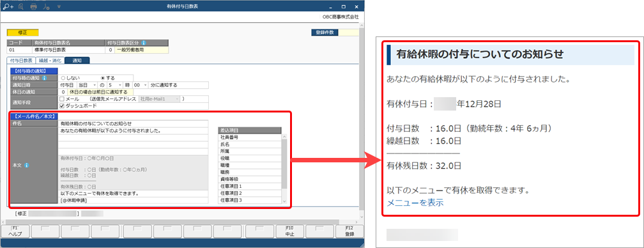Image resolution: width=644 pixels, height=248 pixels.
Task: Click the [@休暇申請] body field
Action: click(133, 200)
